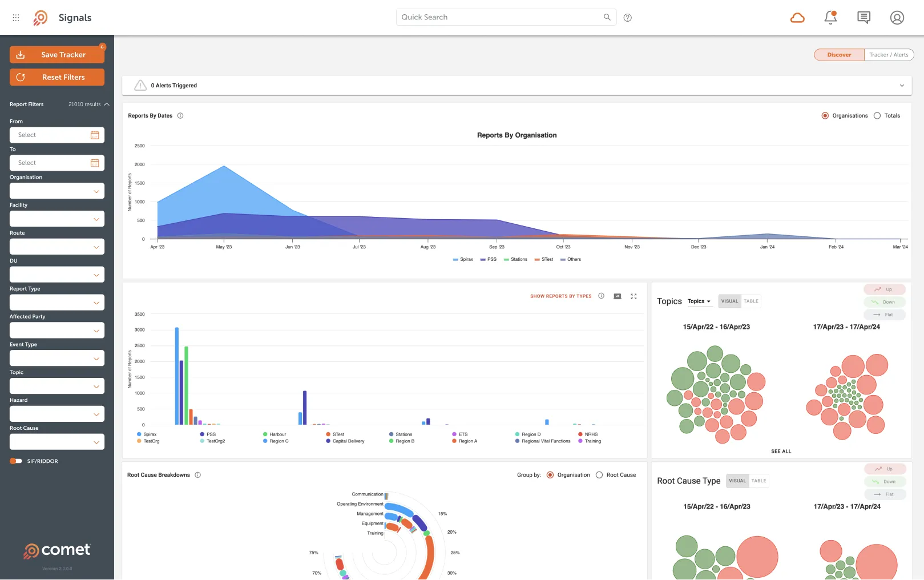
Task: Collapse the Report Filters section
Action: point(107,104)
